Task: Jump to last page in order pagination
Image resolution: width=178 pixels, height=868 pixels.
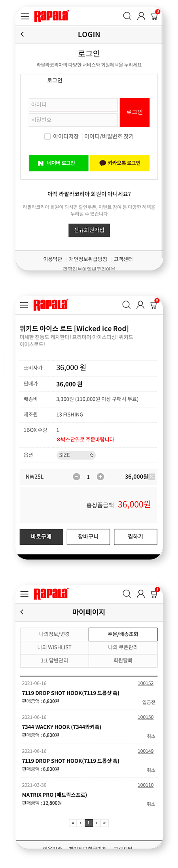Action: [x=104, y=823]
